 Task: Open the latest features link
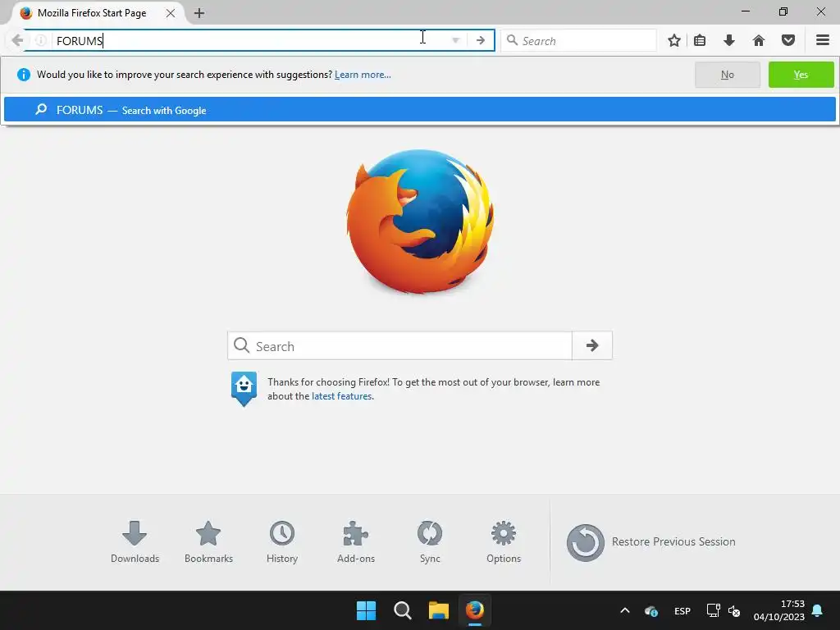[342, 396]
